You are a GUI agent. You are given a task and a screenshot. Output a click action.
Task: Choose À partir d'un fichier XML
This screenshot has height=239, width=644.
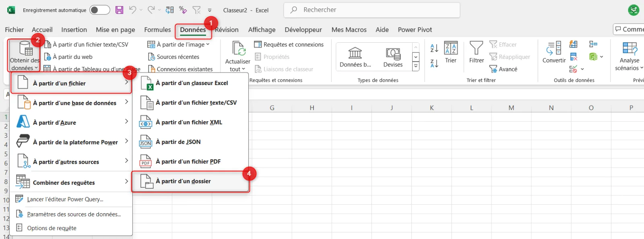tap(191, 123)
